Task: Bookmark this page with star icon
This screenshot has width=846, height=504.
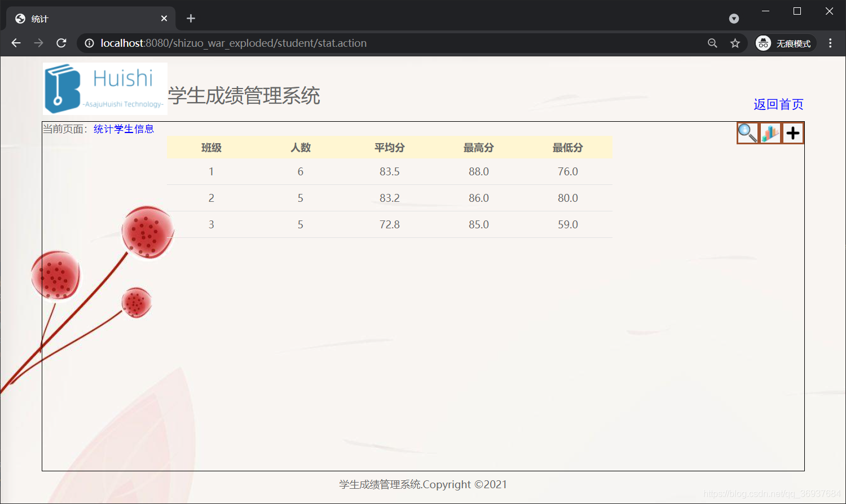Action: point(735,43)
